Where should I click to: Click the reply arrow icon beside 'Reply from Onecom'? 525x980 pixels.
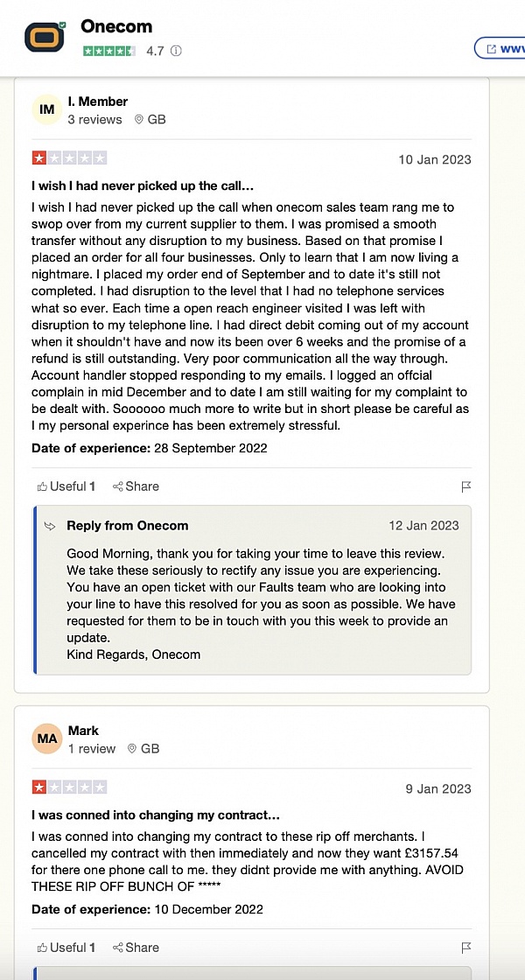click(51, 526)
